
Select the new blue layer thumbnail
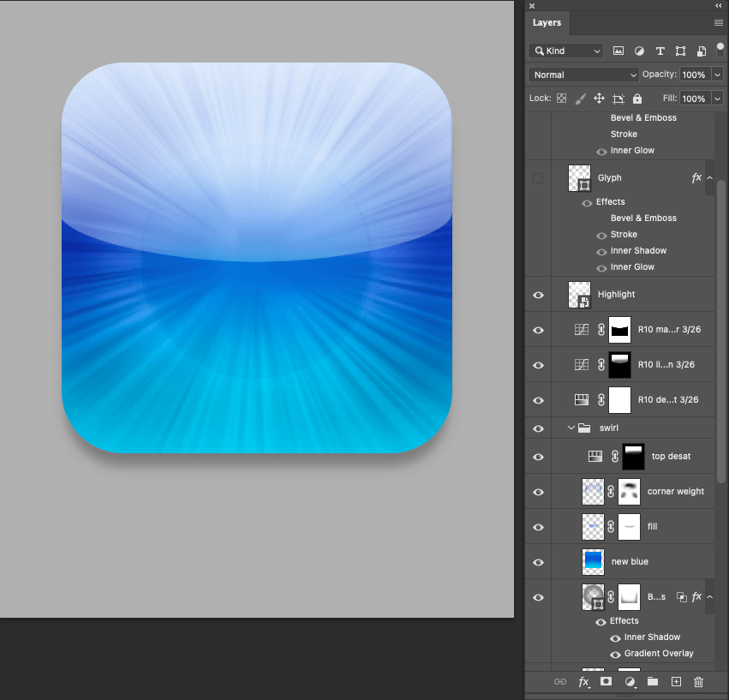tap(593, 562)
